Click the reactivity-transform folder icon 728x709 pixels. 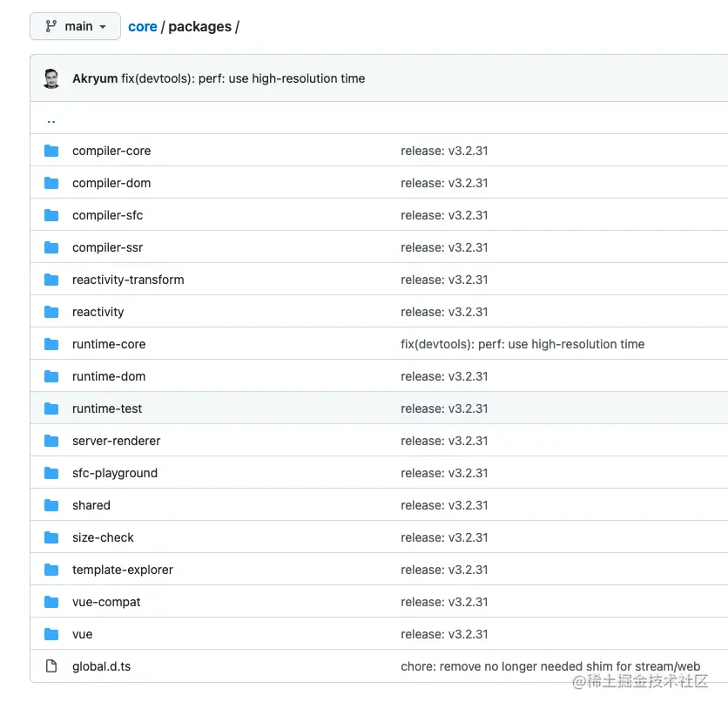(51, 280)
